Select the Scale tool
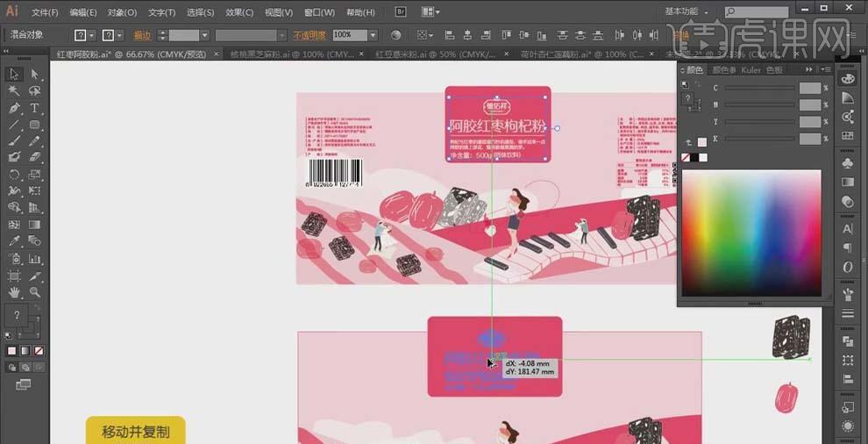Image resolution: width=868 pixels, height=444 pixels. click(x=34, y=175)
